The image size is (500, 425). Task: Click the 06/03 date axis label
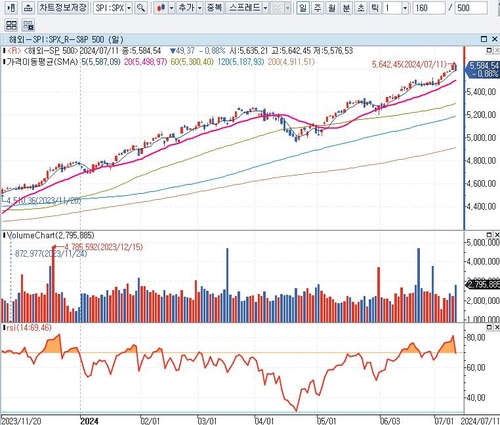click(x=390, y=420)
